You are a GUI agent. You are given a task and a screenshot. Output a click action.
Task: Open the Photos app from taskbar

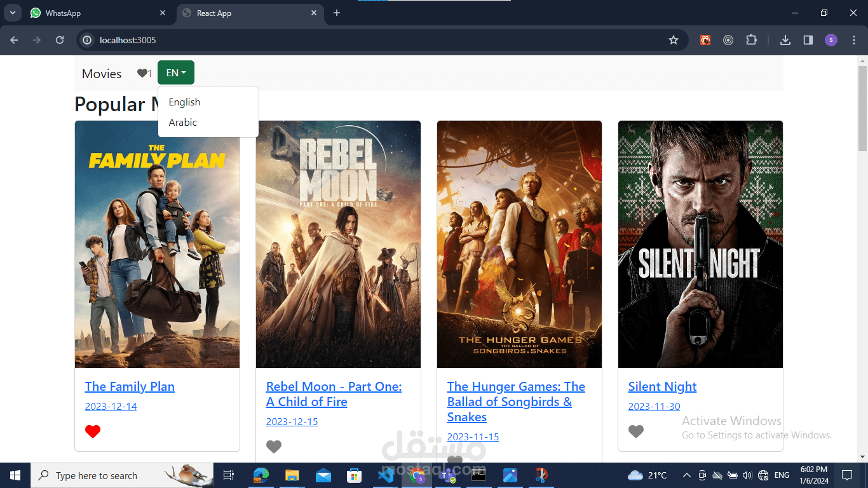click(x=510, y=475)
